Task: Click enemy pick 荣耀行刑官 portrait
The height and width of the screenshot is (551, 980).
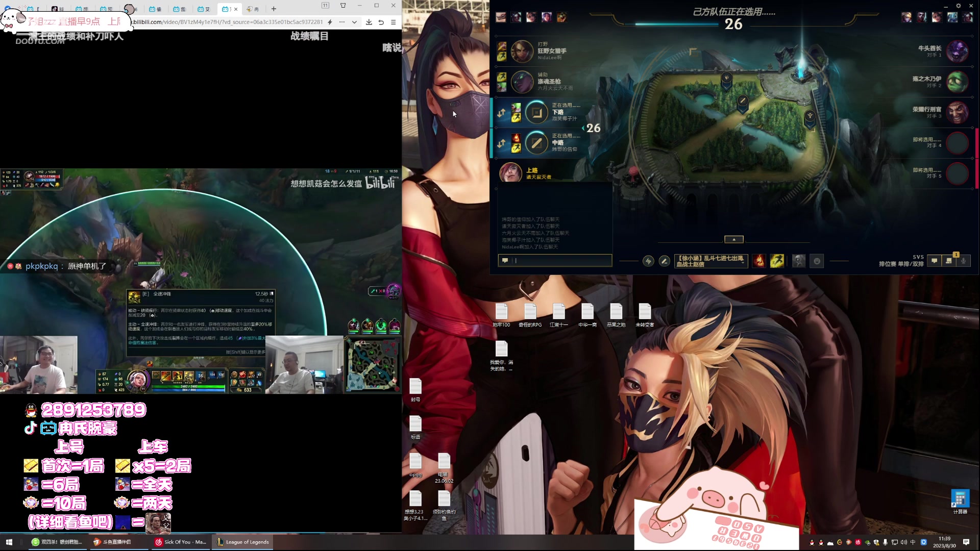Action: pyautogui.click(x=957, y=112)
